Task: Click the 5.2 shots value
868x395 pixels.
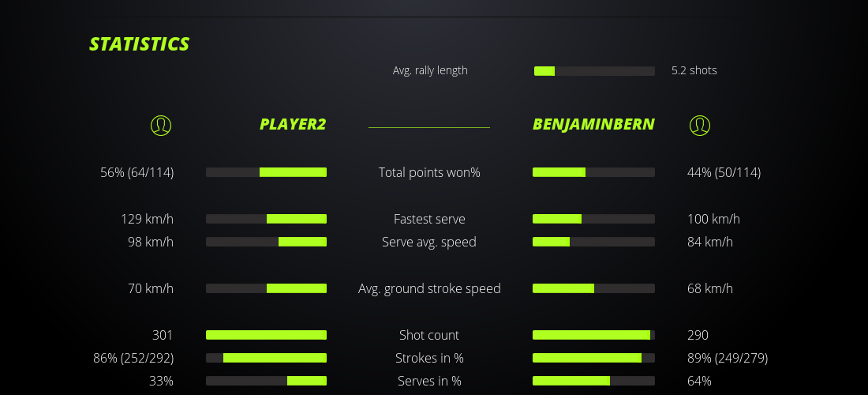Action: 694,70
